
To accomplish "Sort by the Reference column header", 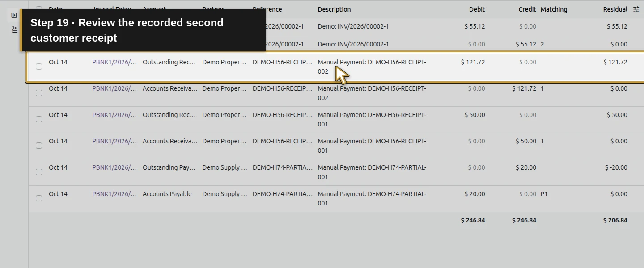I will [x=267, y=9].
